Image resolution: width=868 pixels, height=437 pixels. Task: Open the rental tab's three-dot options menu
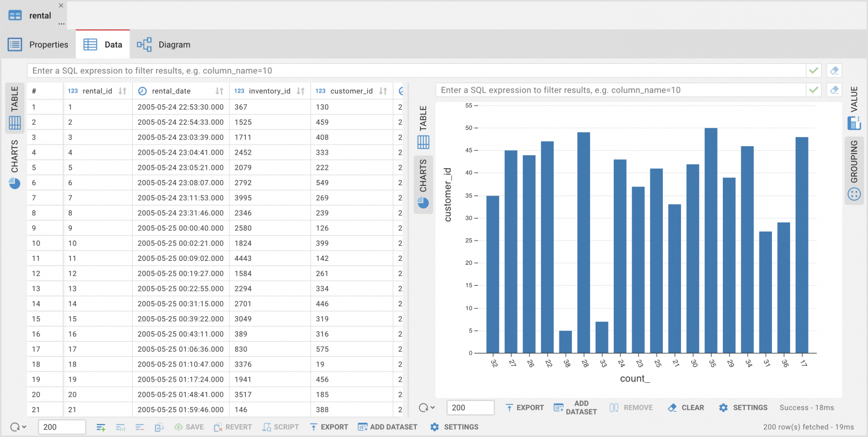tap(62, 24)
